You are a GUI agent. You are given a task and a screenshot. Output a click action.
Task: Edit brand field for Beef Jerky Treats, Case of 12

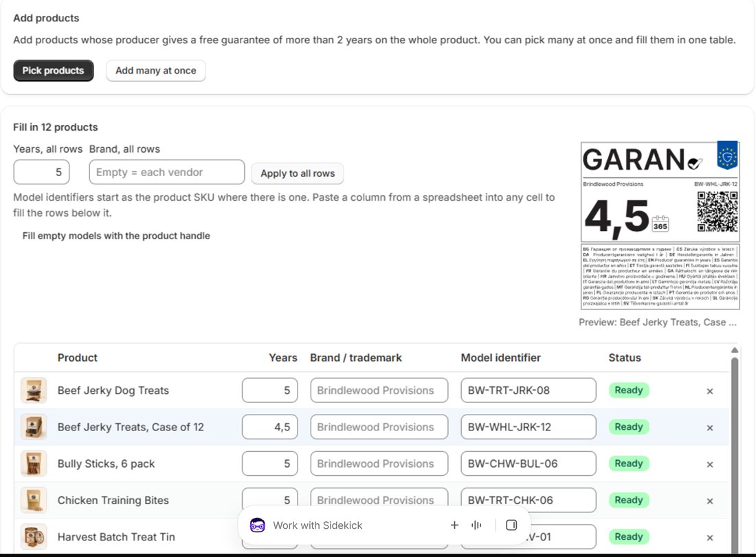coord(379,427)
